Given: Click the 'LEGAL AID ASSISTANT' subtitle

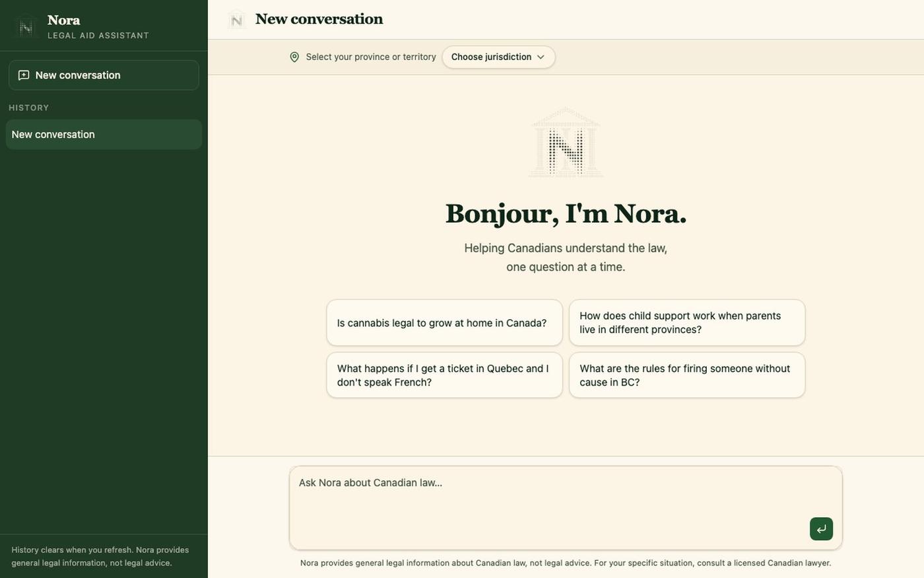Looking at the screenshot, I should coord(98,36).
